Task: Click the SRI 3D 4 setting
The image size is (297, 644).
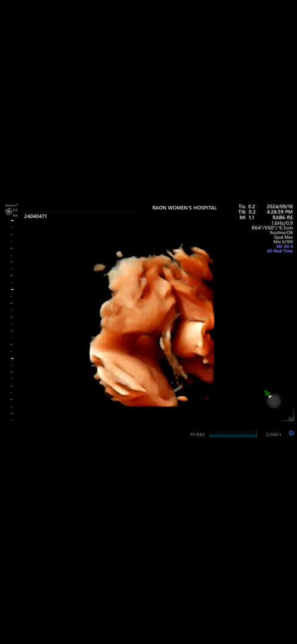Action: coord(284,246)
